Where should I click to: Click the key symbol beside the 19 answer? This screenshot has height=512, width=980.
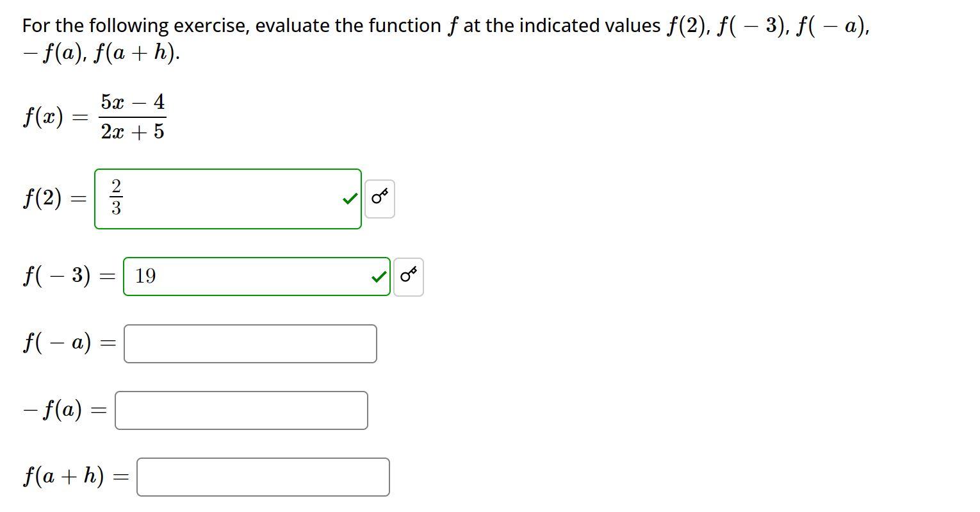point(408,276)
